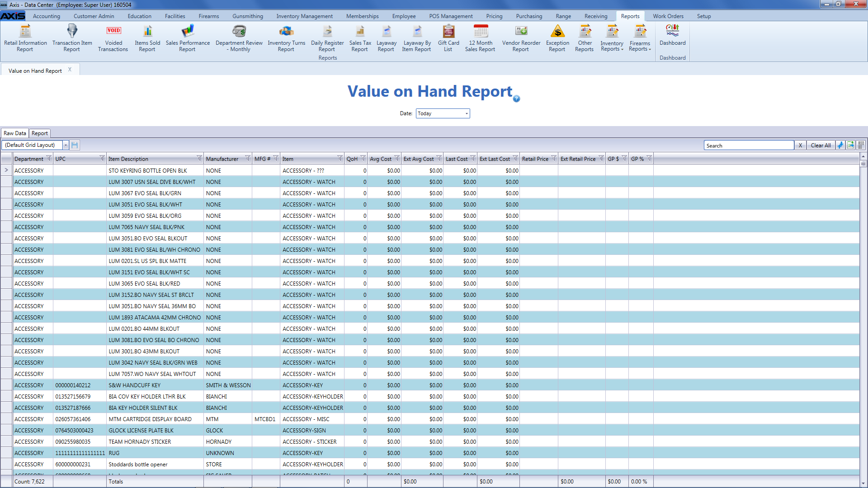Sort by the Ext Retail Price column header

point(578,159)
